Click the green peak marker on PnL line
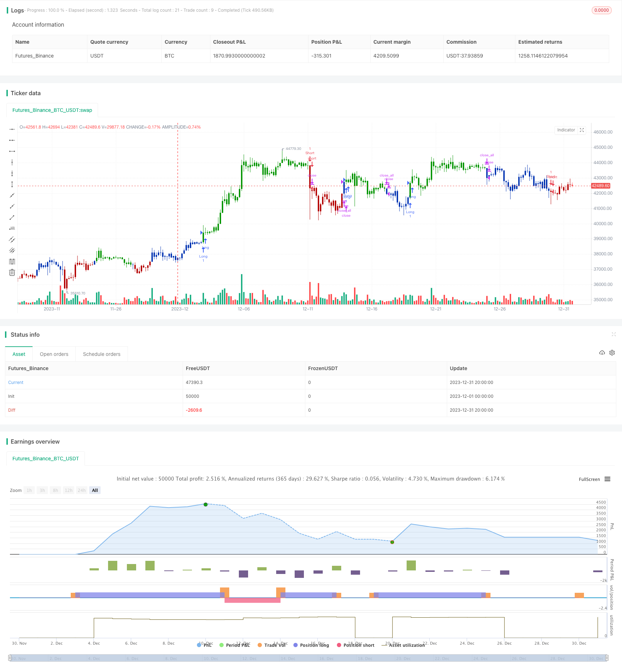 pos(205,504)
